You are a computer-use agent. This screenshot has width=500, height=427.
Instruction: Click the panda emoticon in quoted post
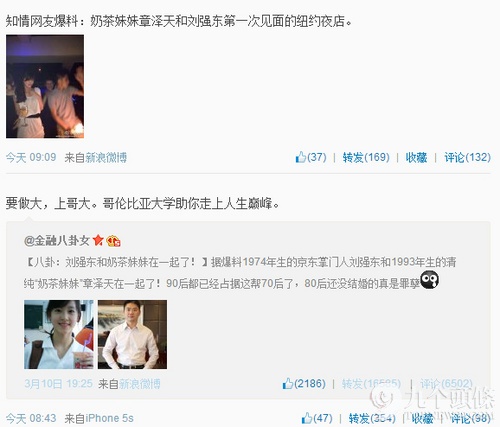coord(430,280)
